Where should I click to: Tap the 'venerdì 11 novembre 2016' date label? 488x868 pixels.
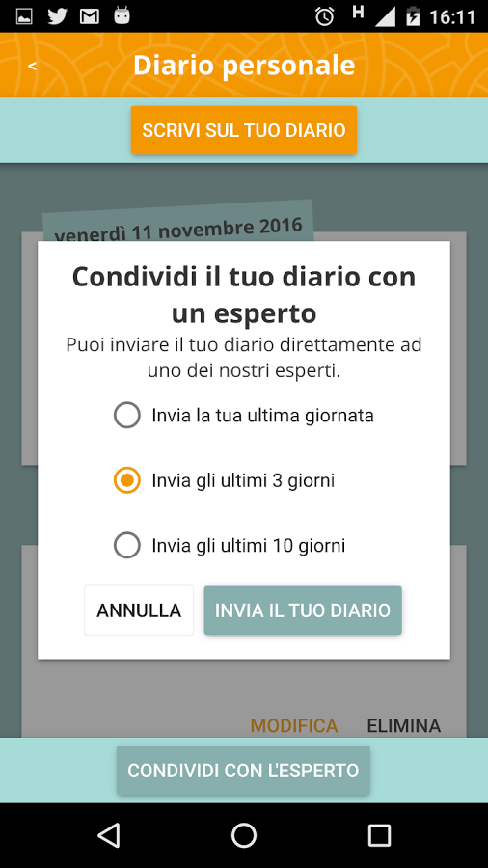(x=178, y=229)
